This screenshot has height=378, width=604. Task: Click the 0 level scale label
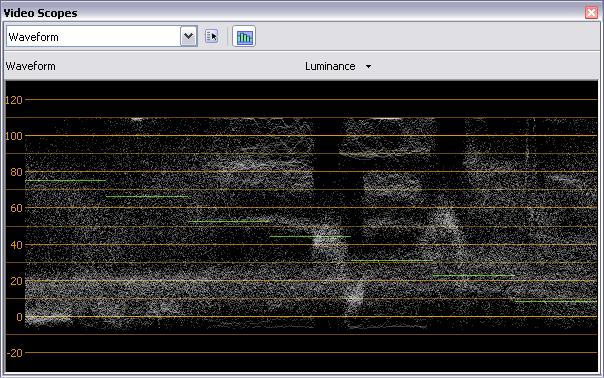coord(19,317)
